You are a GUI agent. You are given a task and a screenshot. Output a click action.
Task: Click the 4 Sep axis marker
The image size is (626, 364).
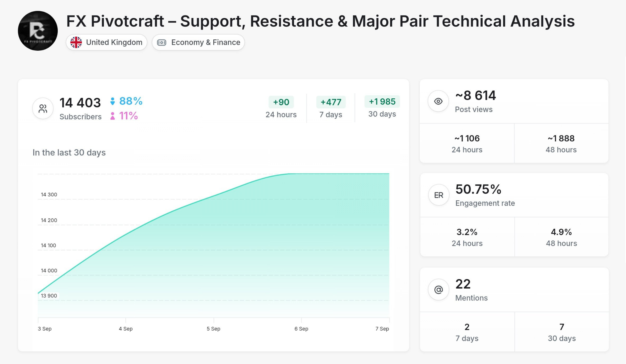pos(126,329)
